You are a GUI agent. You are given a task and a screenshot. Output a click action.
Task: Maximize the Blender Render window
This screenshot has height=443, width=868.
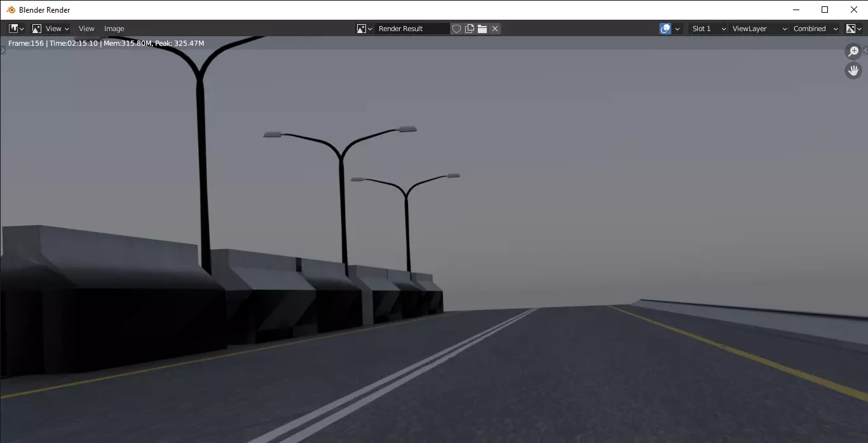pos(824,10)
